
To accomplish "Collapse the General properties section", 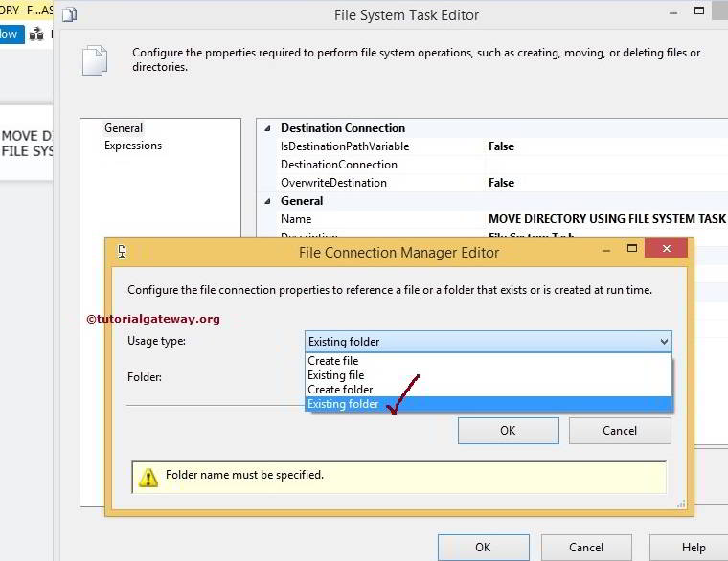I will (x=268, y=201).
